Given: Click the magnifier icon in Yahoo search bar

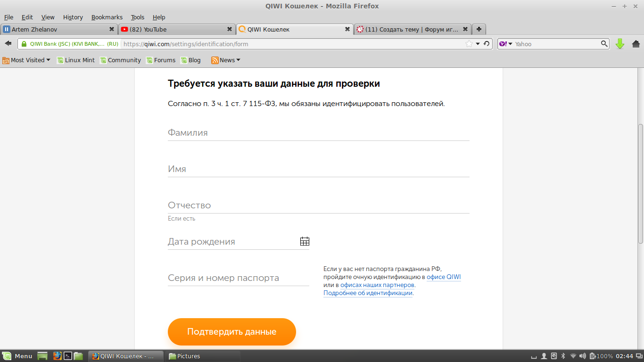Looking at the screenshot, I should coord(604,44).
